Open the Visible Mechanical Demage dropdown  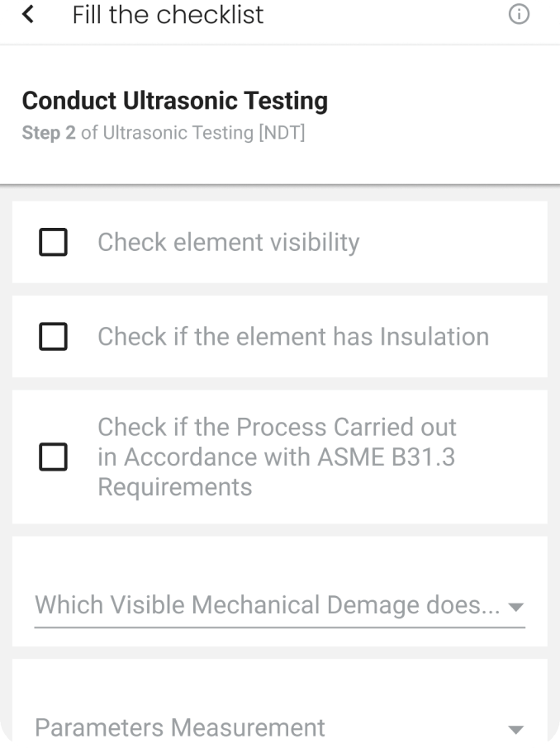pyautogui.click(x=280, y=605)
